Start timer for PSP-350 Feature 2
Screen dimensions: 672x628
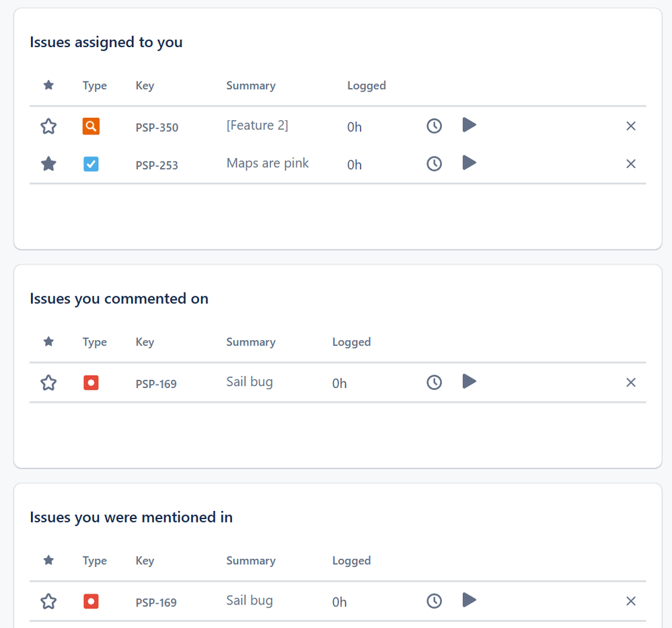470,125
